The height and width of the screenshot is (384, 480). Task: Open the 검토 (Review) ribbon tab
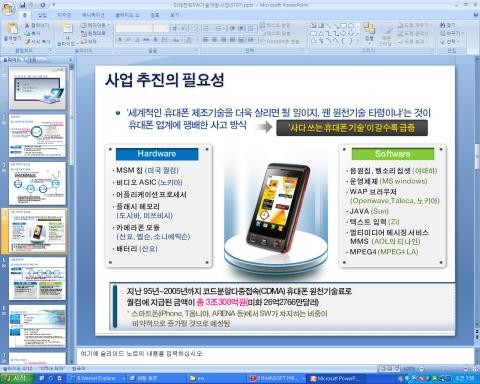click(x=155, y=15)
